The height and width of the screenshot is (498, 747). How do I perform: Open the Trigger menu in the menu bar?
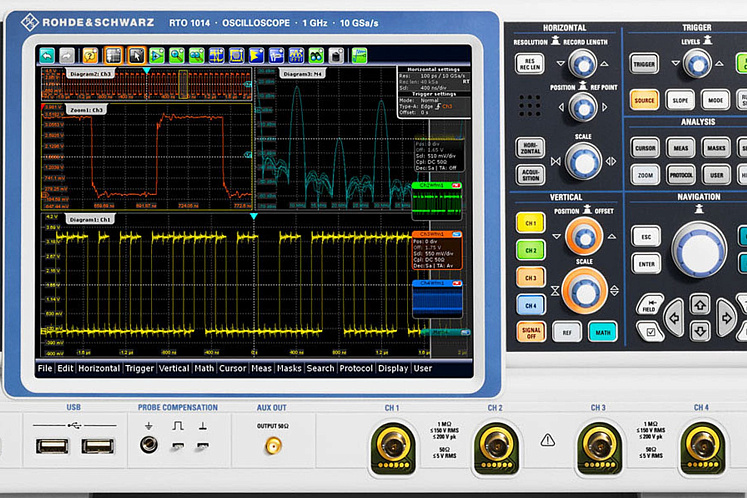click(139, 368)
